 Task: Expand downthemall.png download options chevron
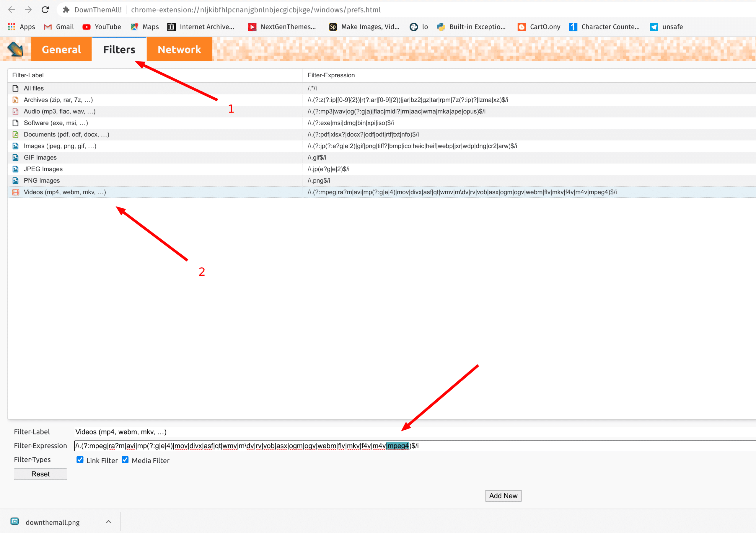[x=109, y=522]
